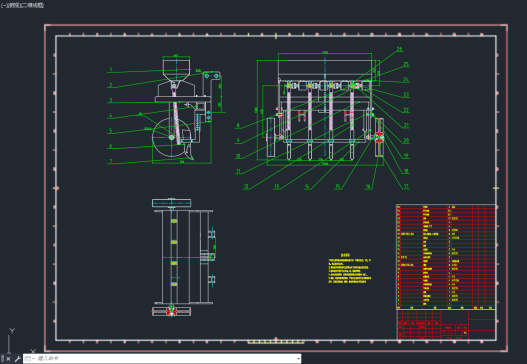Image resolution: width=527 pixels, height=364 pixels.
Task: Select part balloon number 7
Action: click(x=111, y=161)
